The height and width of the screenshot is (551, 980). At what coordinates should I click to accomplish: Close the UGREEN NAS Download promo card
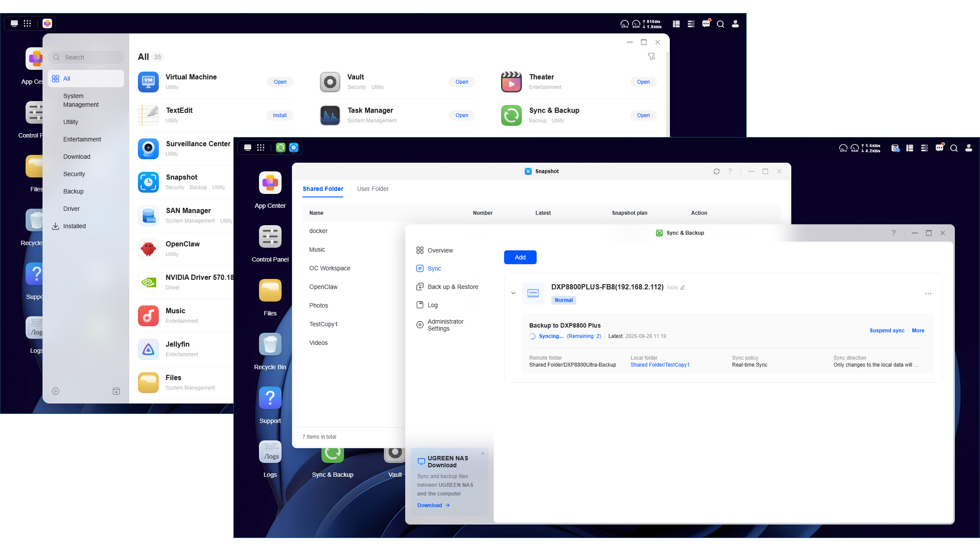pos(483,453)
